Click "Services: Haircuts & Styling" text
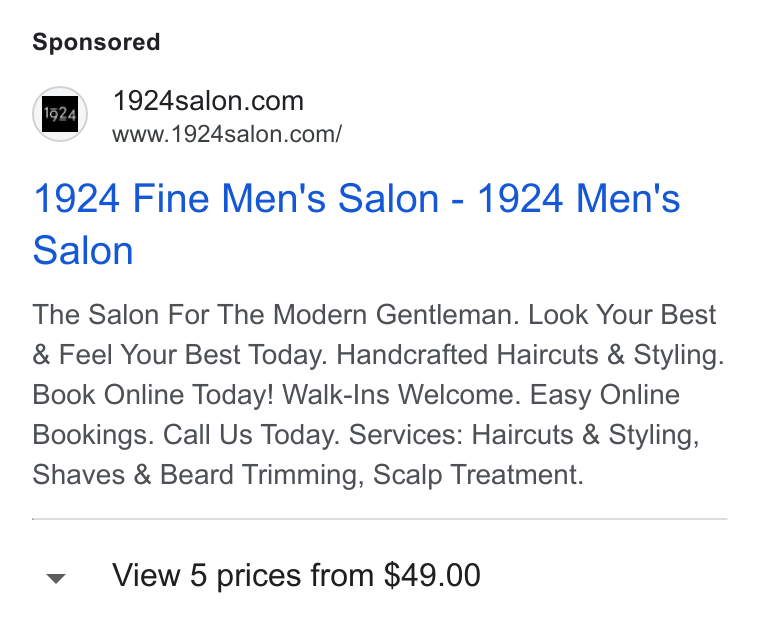 coord(524,435)
